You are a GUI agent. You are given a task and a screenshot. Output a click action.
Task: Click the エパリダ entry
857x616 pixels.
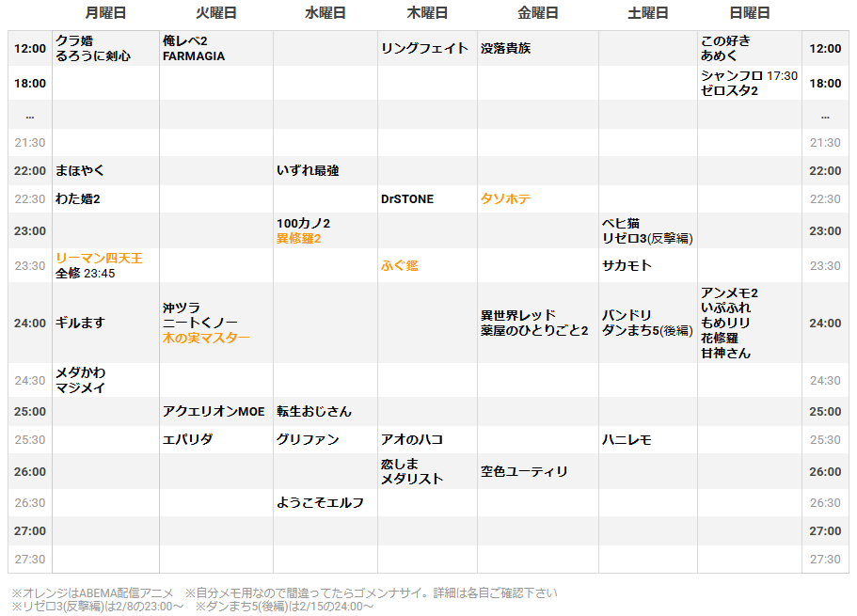click(187, 439)
